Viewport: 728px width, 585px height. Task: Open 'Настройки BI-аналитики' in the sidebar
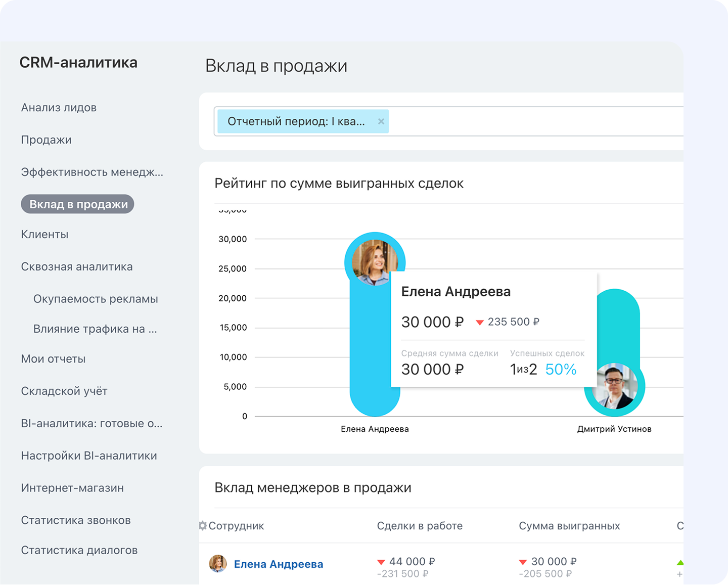89,456
